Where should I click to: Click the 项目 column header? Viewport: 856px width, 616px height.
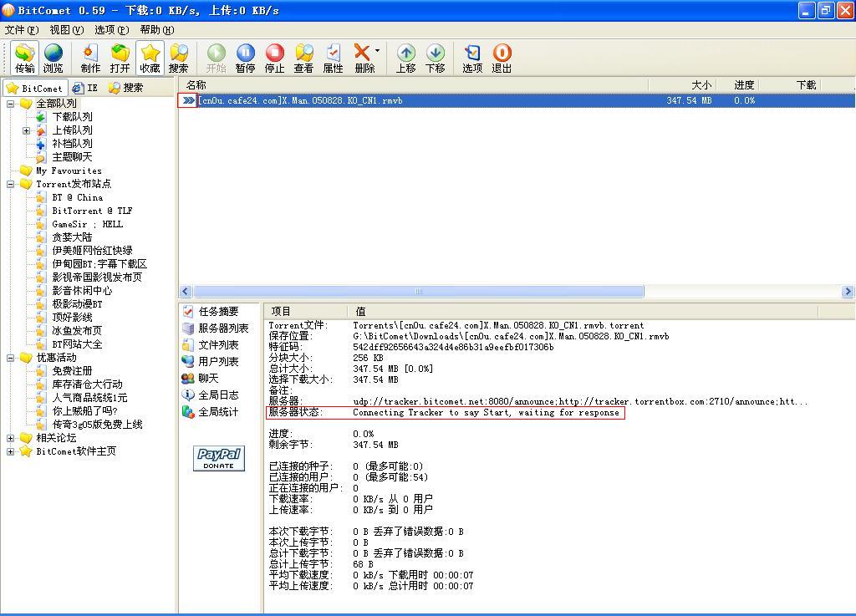coord(306,312)
